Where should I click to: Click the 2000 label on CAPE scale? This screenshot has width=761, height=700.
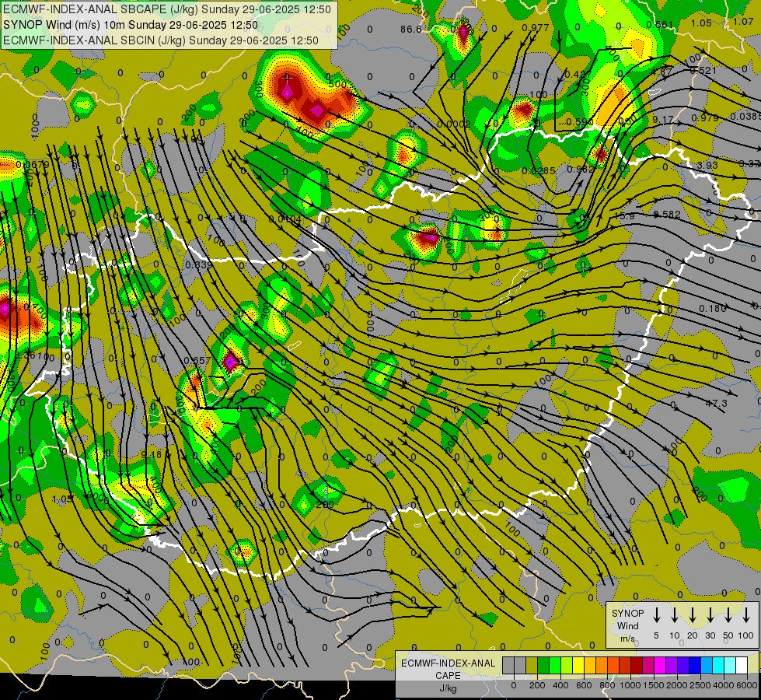click(677, 685)
